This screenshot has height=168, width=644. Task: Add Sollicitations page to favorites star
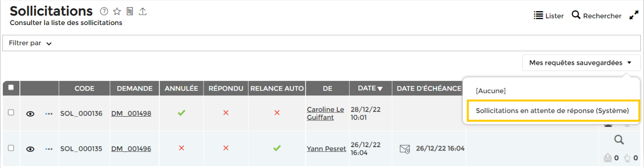(x=117, y=12)
